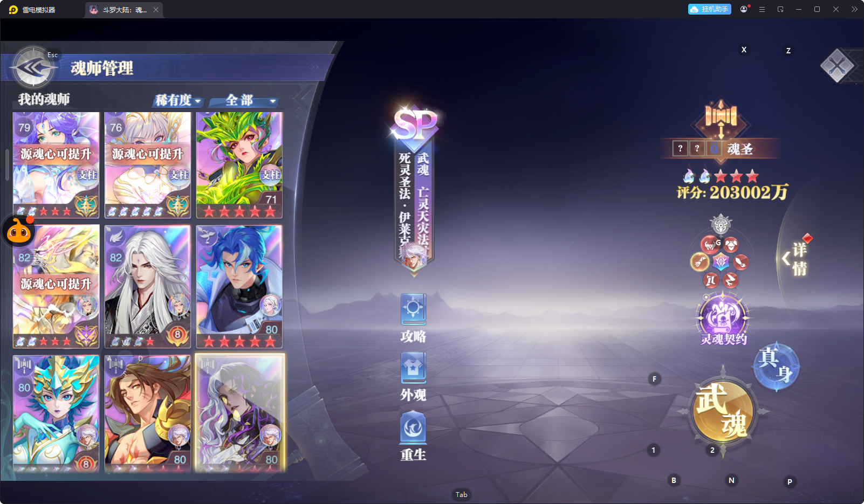864x504 pixels.
Task: Select the level 79 purple-haired soul master card
Action: [56, 165]
